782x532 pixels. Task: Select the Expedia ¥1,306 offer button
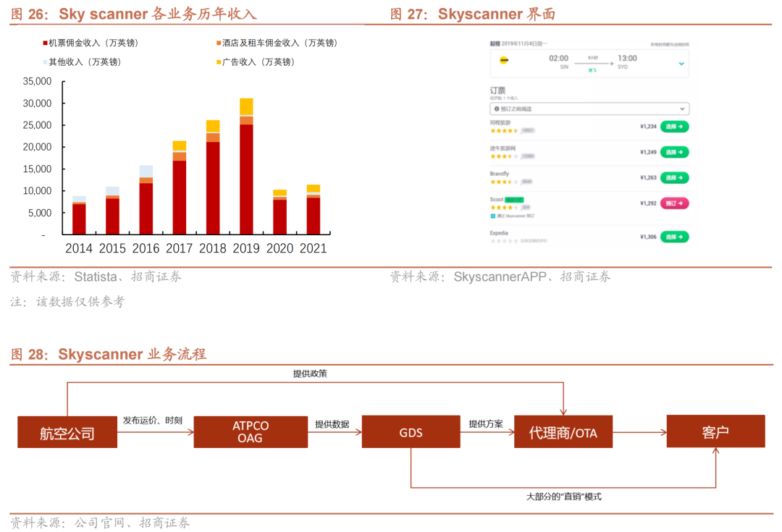674,237
